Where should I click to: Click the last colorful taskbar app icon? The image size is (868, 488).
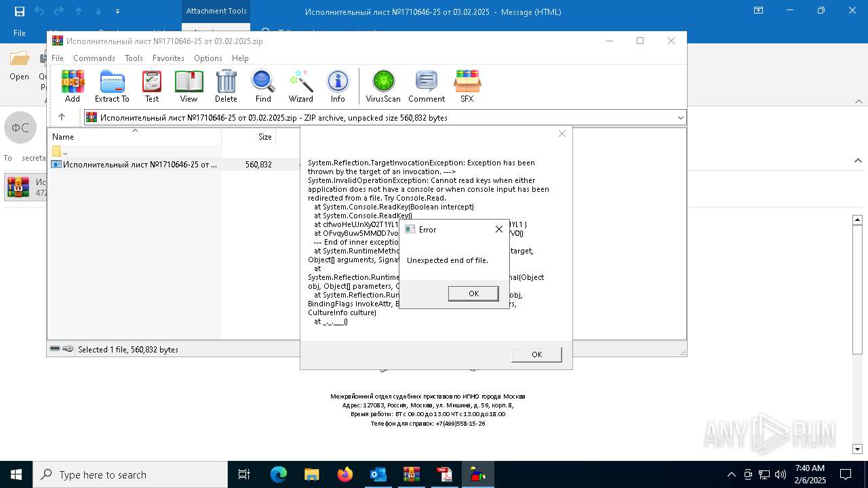click(478, 474)
